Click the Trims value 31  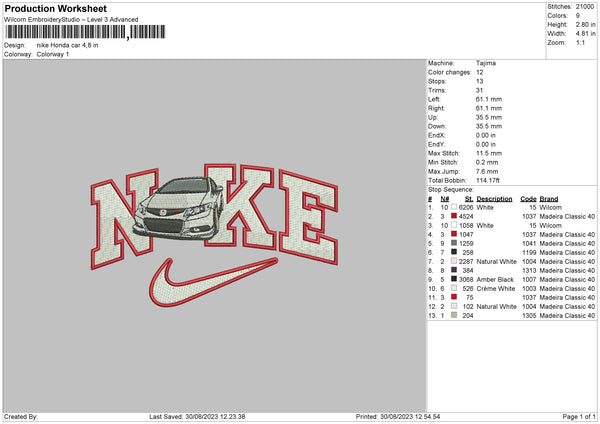479,90
